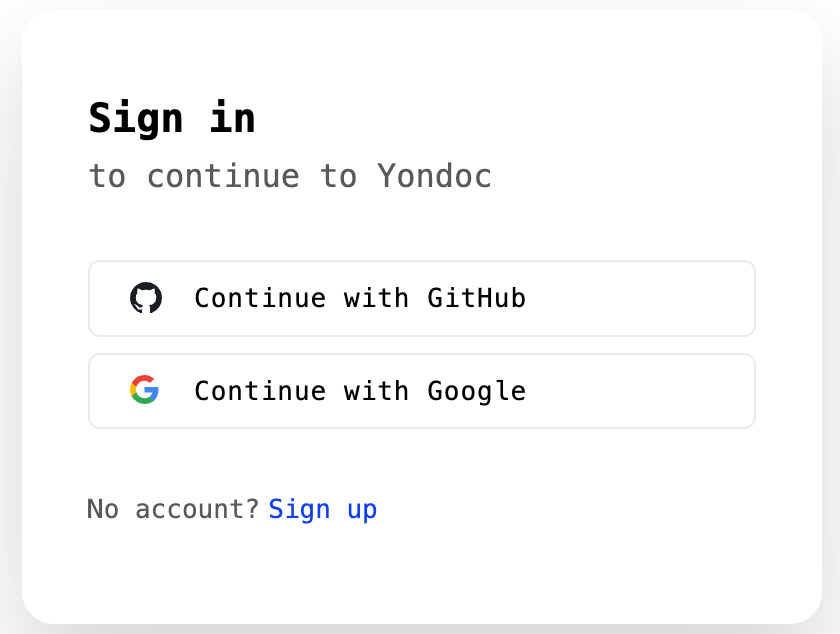Click the Continue with GitHub button
This screenshot has height=634, width=840.
click(x=422, y=299)
